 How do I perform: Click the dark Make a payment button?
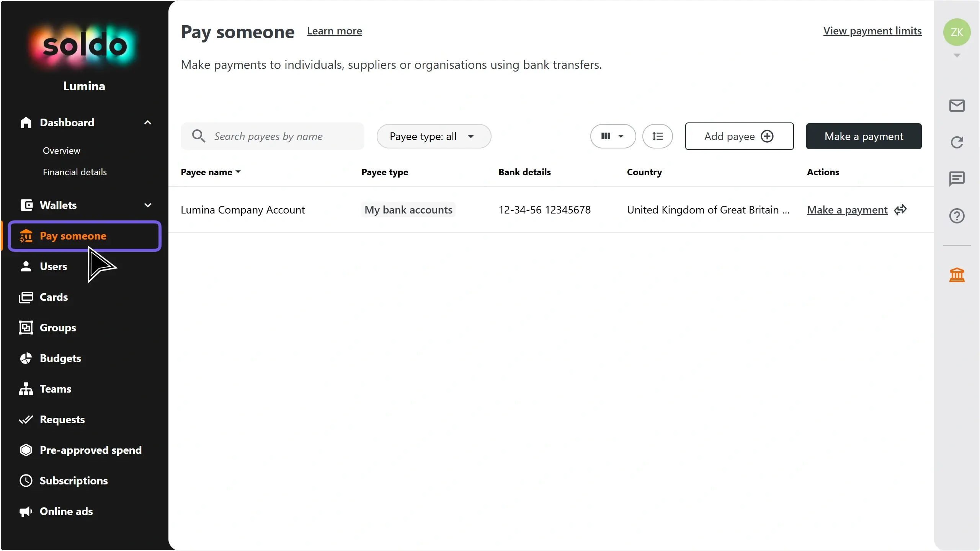[864, 136]
